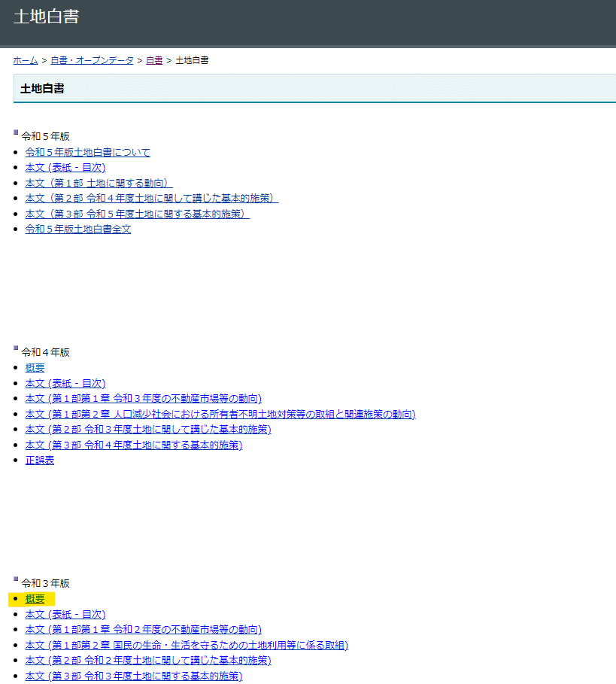Open 令和4年版 概要 link
The width and height of the screenshot is (616, 684).
(35, 368)
